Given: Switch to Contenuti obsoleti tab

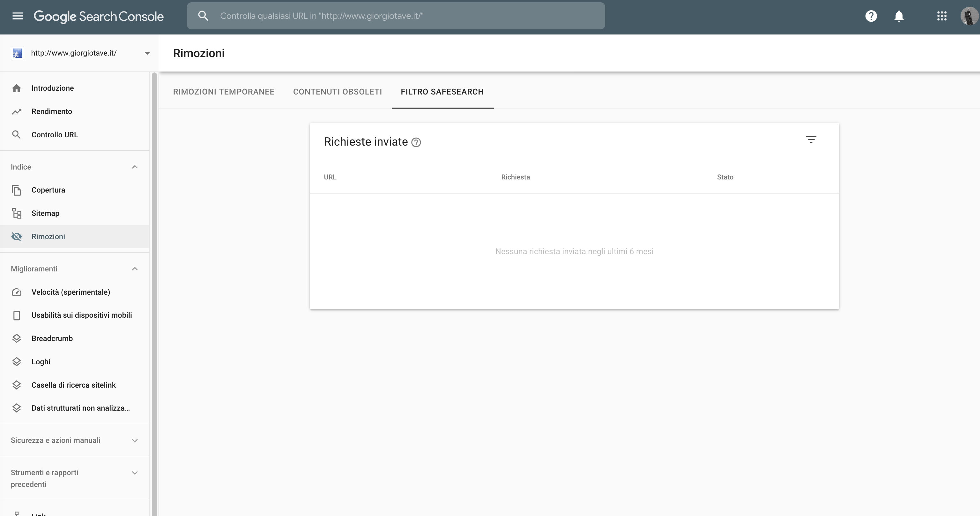Looking at the screenshot, I should (338, 92).
